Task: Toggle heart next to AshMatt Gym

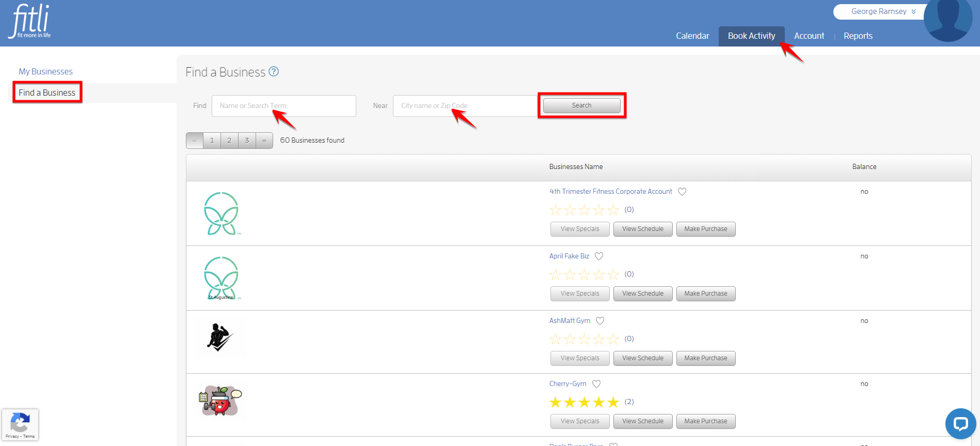Action: pos(600,321)
